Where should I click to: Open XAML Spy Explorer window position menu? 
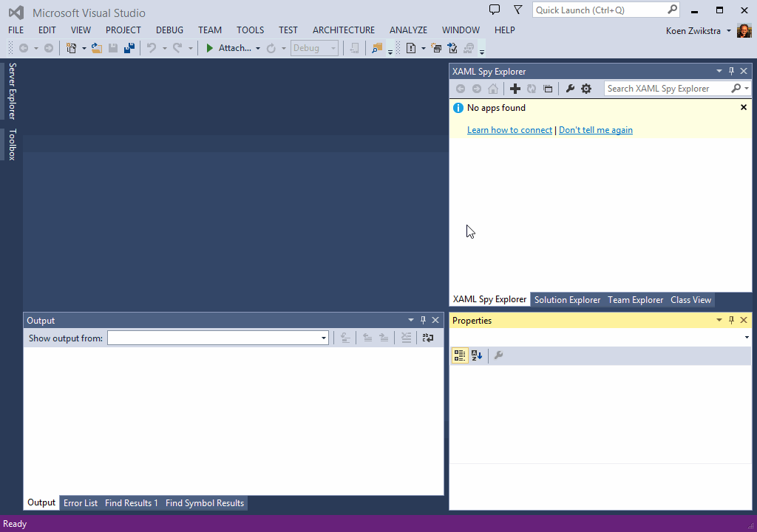click(719, 71)
